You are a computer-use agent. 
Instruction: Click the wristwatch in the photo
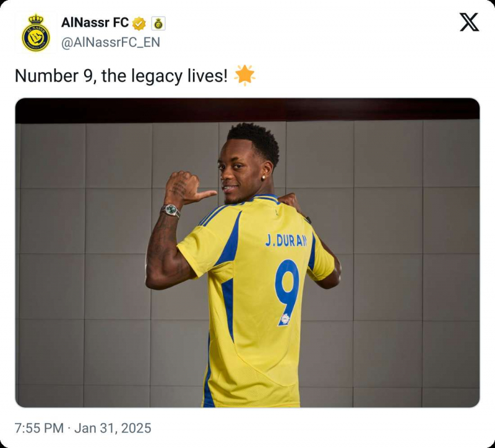(x=171, y=210)
